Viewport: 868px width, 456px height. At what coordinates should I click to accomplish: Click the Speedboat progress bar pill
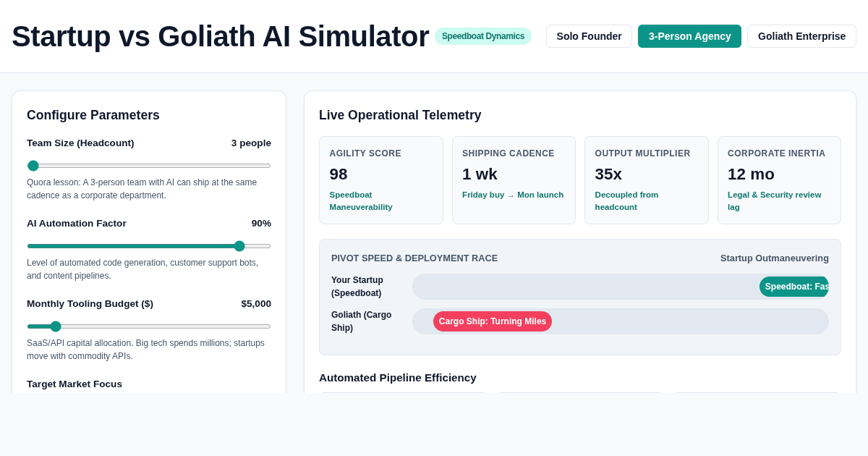point(794,287)
